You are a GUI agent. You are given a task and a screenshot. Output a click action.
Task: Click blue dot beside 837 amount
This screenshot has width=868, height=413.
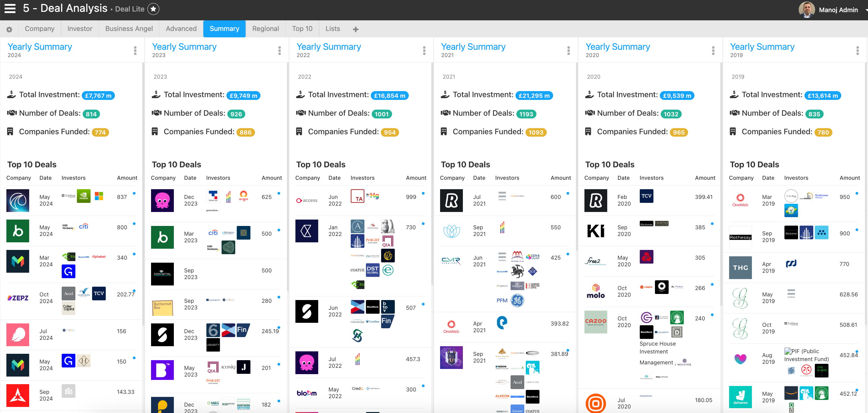point(134,193)
